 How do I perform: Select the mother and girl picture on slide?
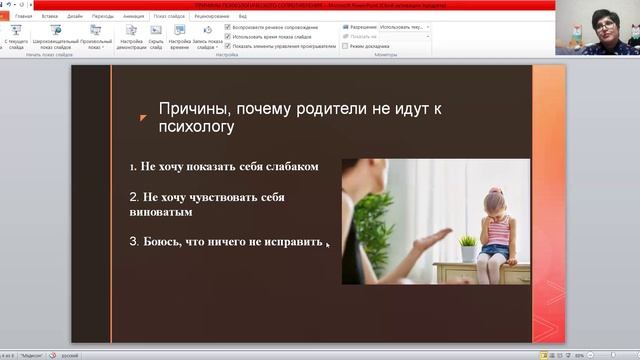436,222
